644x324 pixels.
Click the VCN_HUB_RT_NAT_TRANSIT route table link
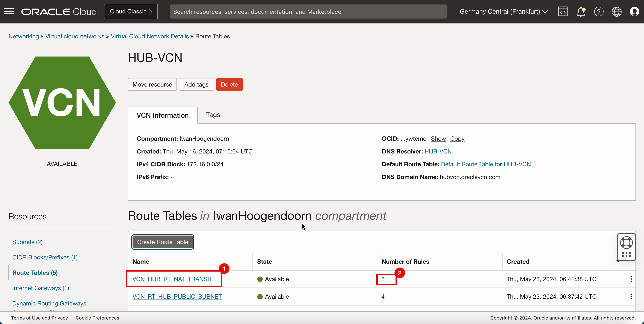(x=172, y=279)
